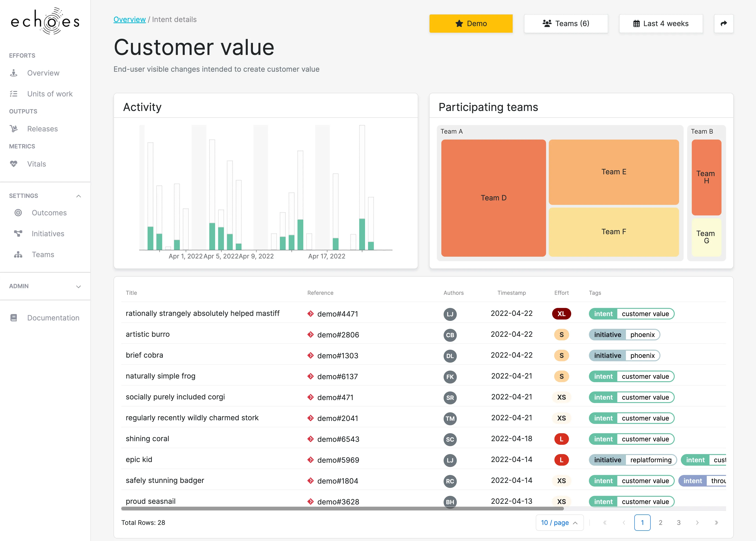756x541 pixels.
Task: Click the CB author avatar
Action: (450, 335)
